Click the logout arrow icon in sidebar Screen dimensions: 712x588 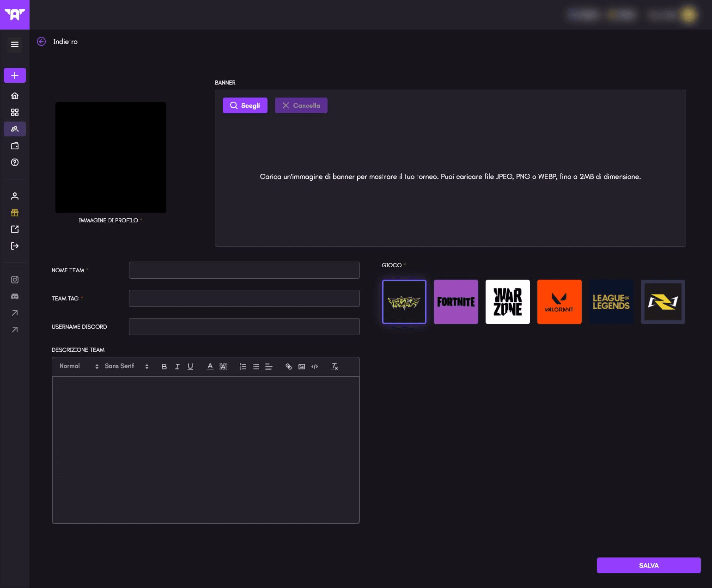click(x=15, y=246)
